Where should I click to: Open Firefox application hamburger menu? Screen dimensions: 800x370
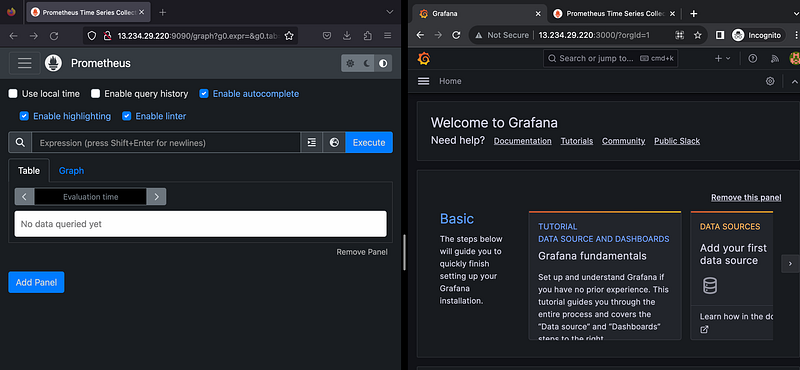(388, 36)
